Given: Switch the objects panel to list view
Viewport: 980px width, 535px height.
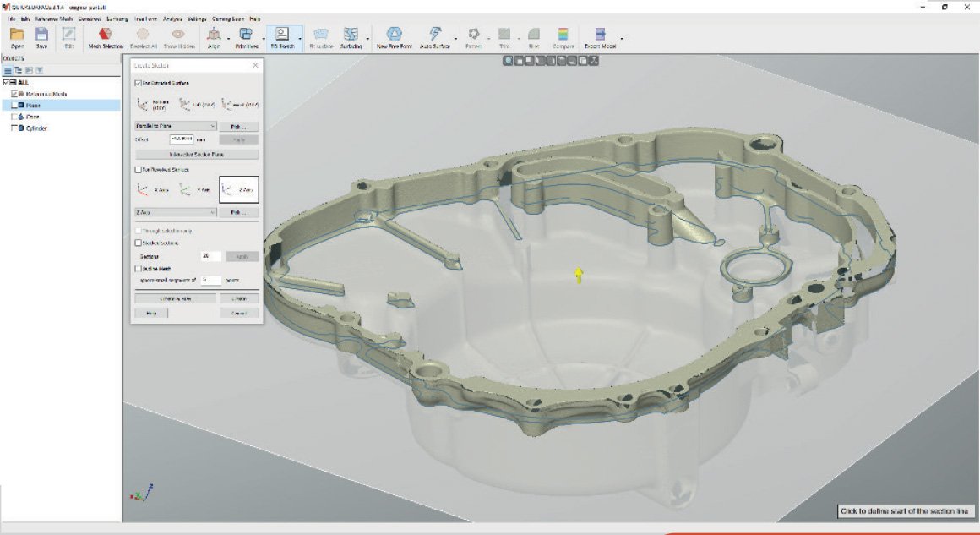Looking at the screenshot, I should 8,71.
